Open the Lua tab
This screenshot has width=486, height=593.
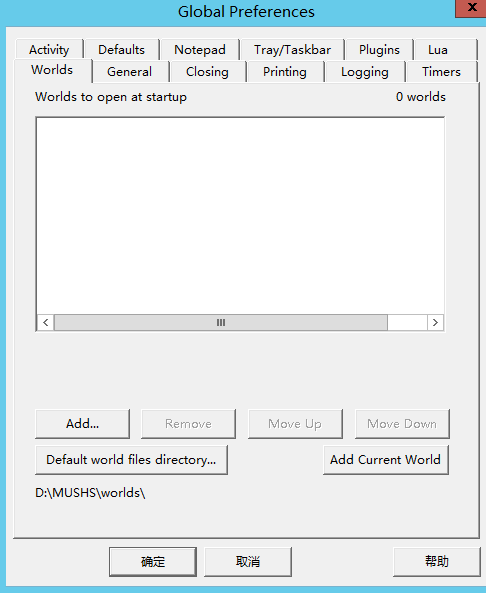tap(438, 50)
